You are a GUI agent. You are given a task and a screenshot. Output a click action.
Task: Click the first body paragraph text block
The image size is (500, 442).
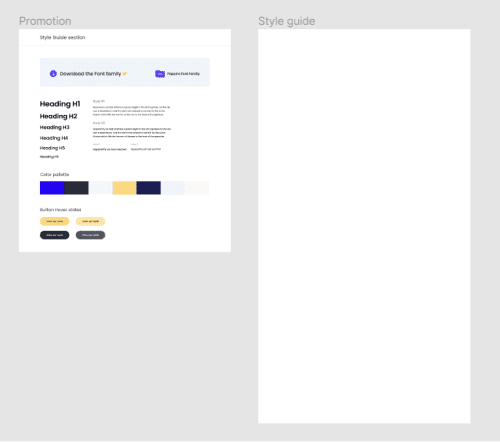[131, 111]
